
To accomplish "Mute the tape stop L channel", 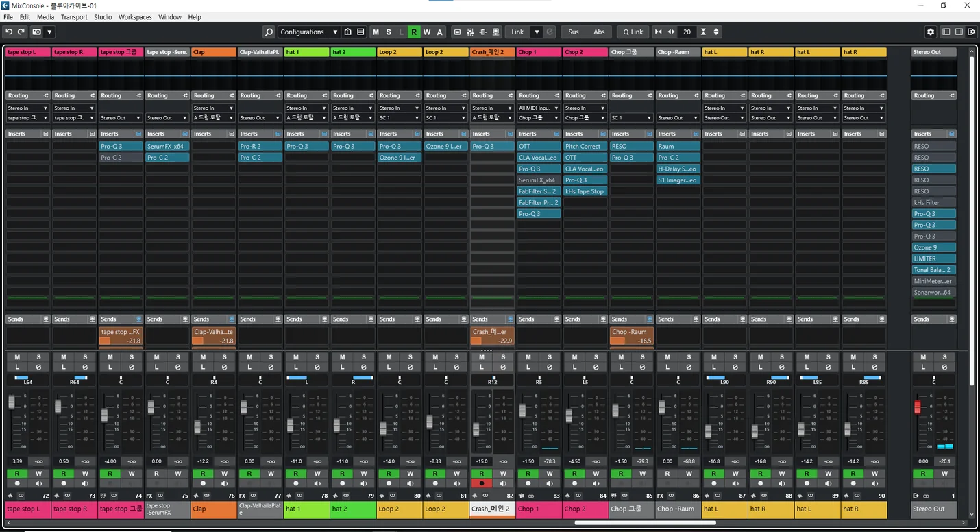I will 17,356.
